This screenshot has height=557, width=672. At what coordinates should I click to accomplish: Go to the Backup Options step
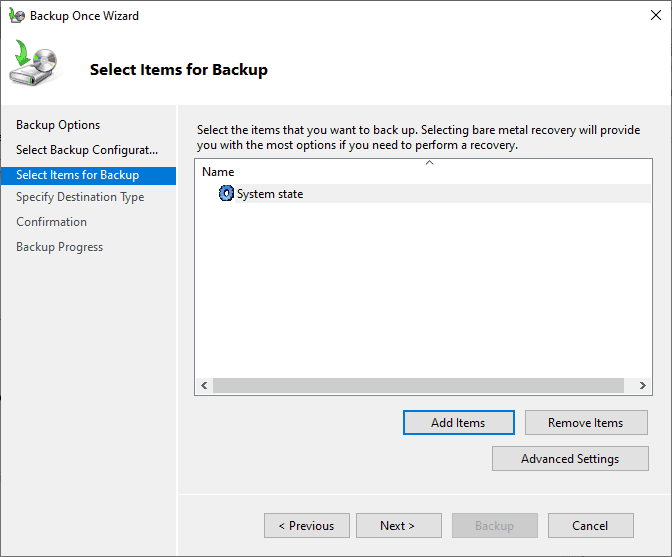[x=58, y=125]
